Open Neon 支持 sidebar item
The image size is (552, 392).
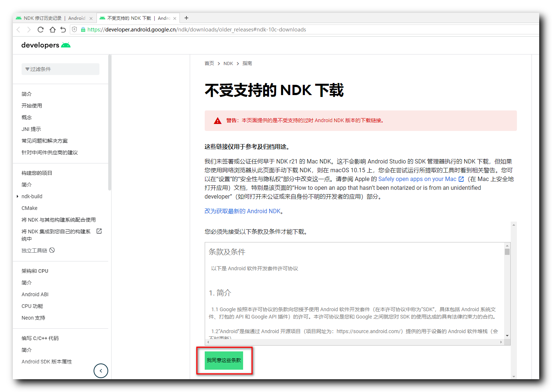click(x=33, y=318)
